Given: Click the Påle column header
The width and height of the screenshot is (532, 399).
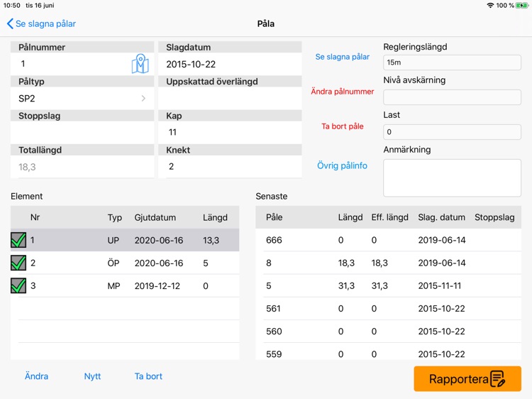Looking at the screenshot, I should pyautogui.click(x=274, y=217).
